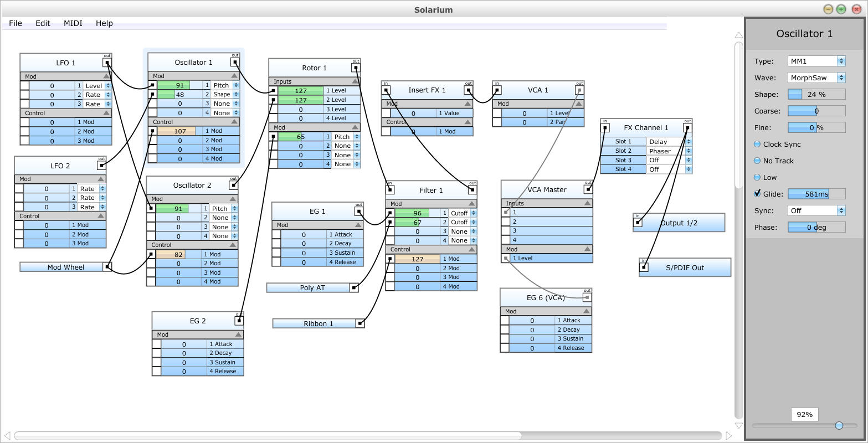This screenshot has width=868, height=443.
Task: Click the Oscillator 1 out port
Action: (235, 62)
